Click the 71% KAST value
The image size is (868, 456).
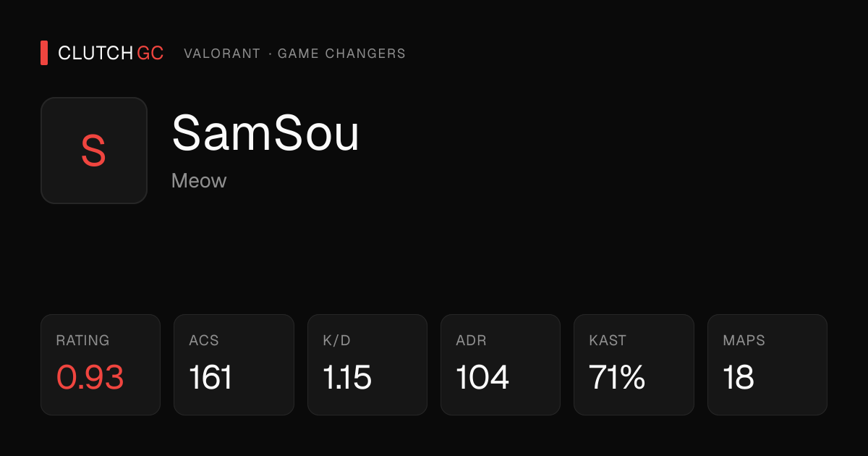[617, 378]
